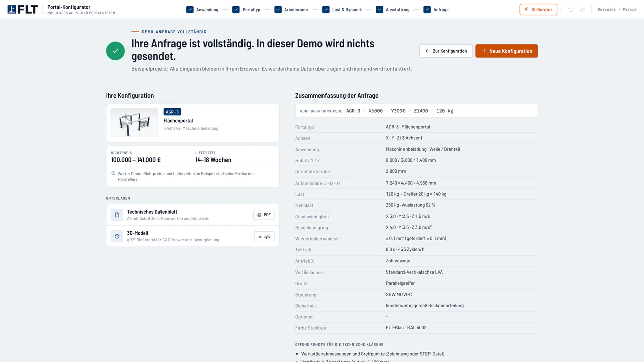The width and height of the screenshot is (644, 362).
Task: Click the Ausstattung step checkbox
Action: click(x=379, y=10)
